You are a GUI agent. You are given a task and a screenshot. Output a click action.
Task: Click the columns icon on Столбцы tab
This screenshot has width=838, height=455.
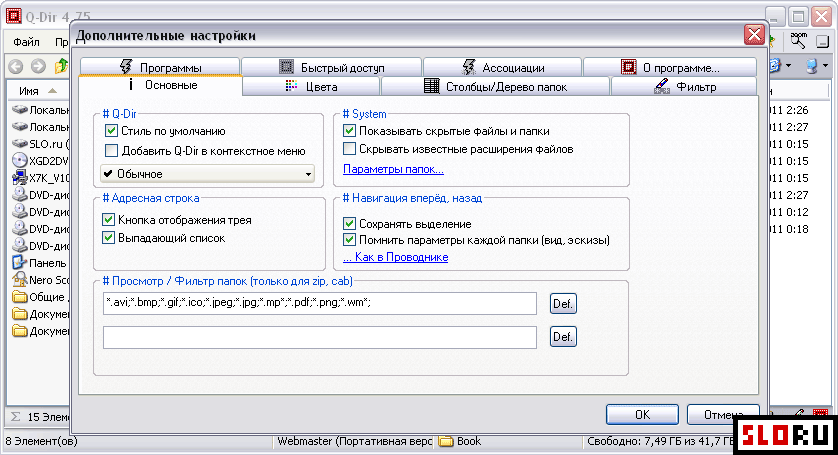tap(431, 86)
